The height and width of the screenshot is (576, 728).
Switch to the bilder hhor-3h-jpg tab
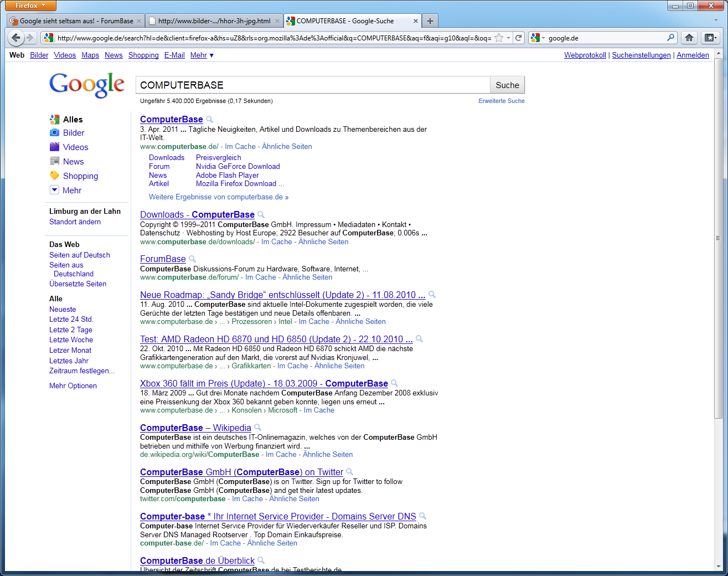tap(214, 21)
